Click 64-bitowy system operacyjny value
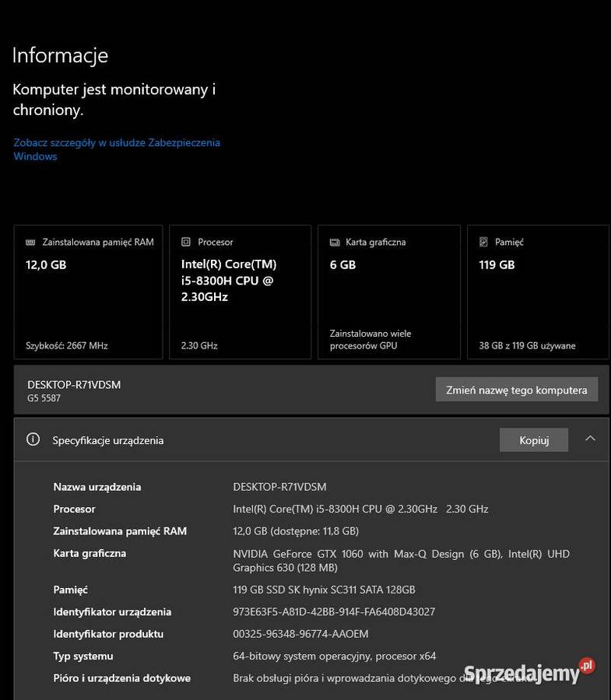 (x=334, y=656)
